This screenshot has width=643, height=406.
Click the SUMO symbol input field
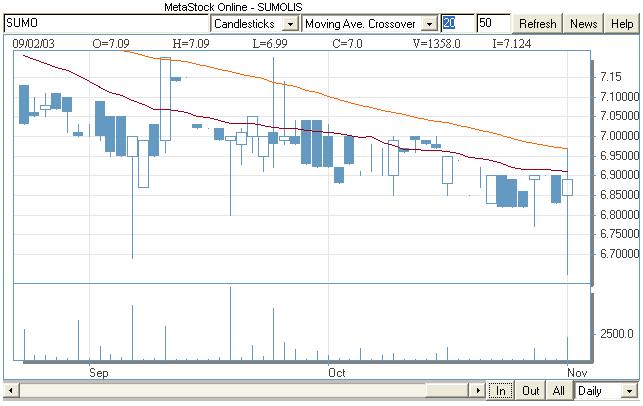[107, 23]
